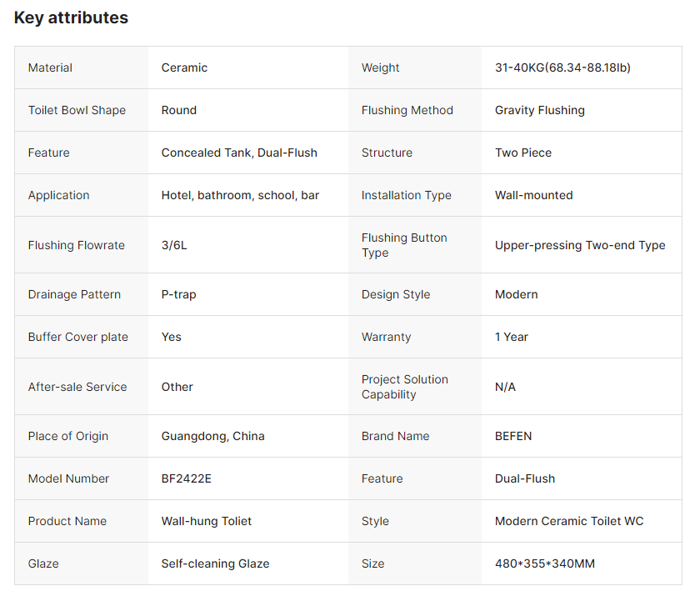Select the Two Piece structure value

(522, 153)
